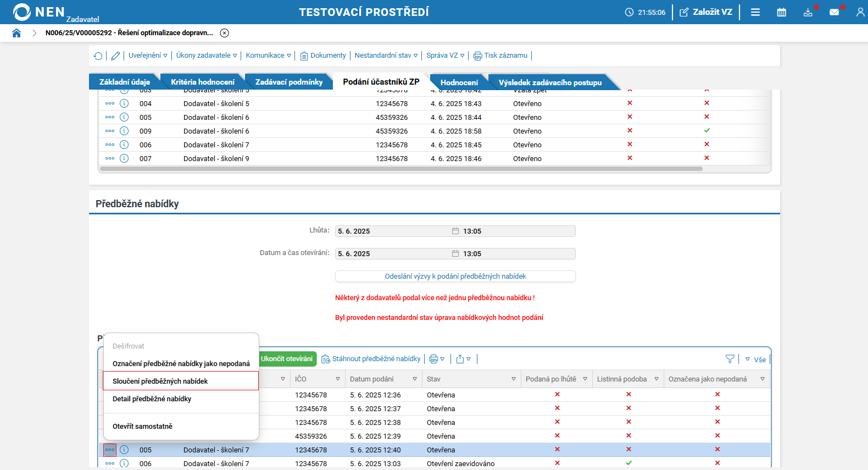Expand the Vše filter dropdown
The height and width of the screenshot is (470, 868).
pos(755,360)
